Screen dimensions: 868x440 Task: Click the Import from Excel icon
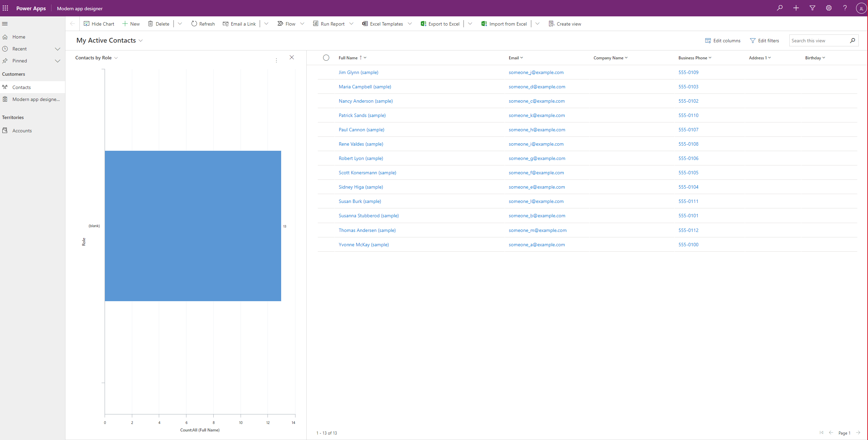click(x=483, y=24)
